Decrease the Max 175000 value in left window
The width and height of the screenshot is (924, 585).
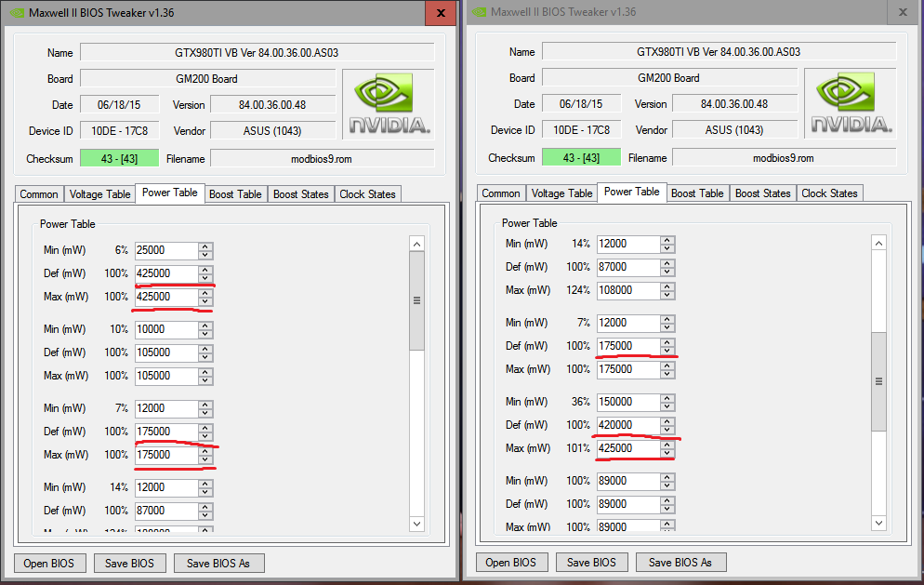point(205,459)
